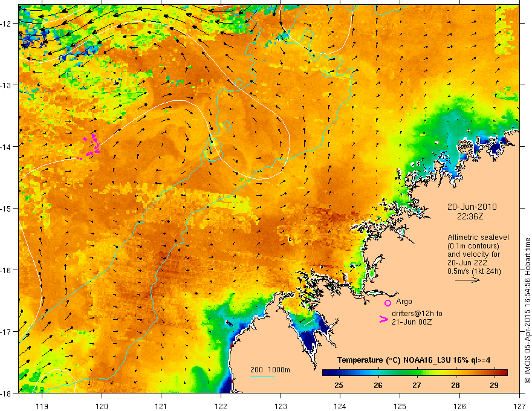The width and height of the screenshot is (532, 411).
Task: Click the '0.5m/s (1kt 24h)' scale text
Action: tap(475, 271)
